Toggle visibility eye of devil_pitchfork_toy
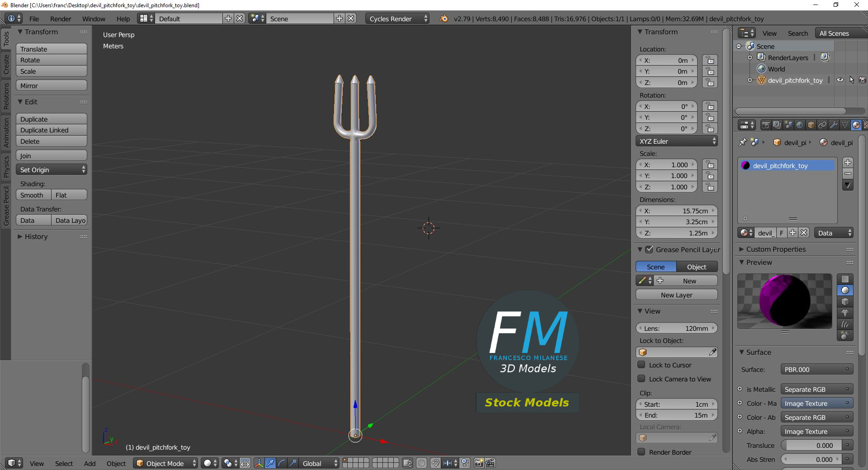Viewport: 868px width, 470px height. tap(840, 80)
